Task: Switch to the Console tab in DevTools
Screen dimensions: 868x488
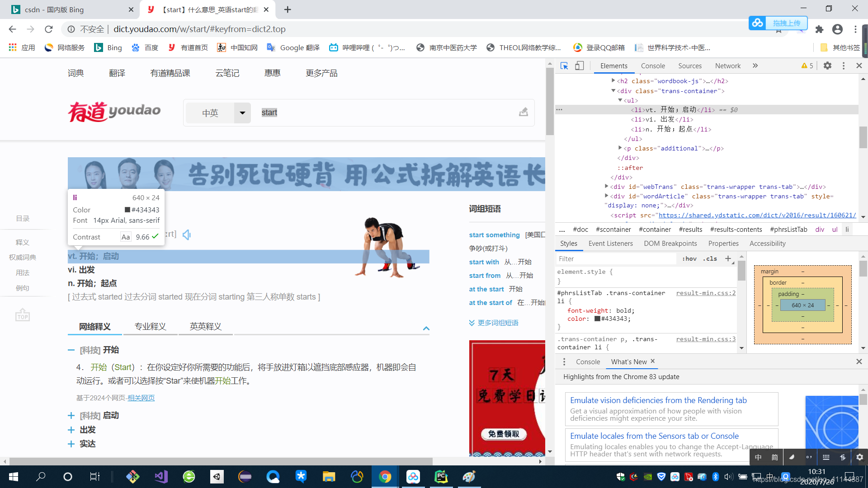Action: (653, 66)
